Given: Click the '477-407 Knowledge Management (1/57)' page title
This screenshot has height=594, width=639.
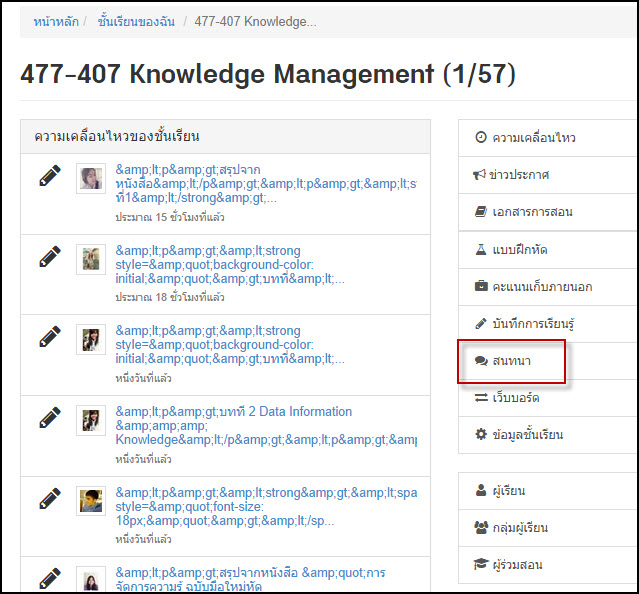Looking at the screenshot, I should point(268,74).
